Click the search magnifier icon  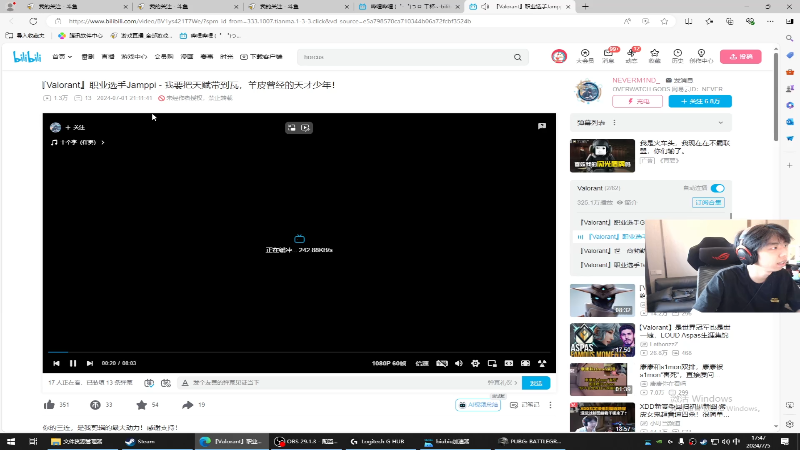tap(518, 57)
